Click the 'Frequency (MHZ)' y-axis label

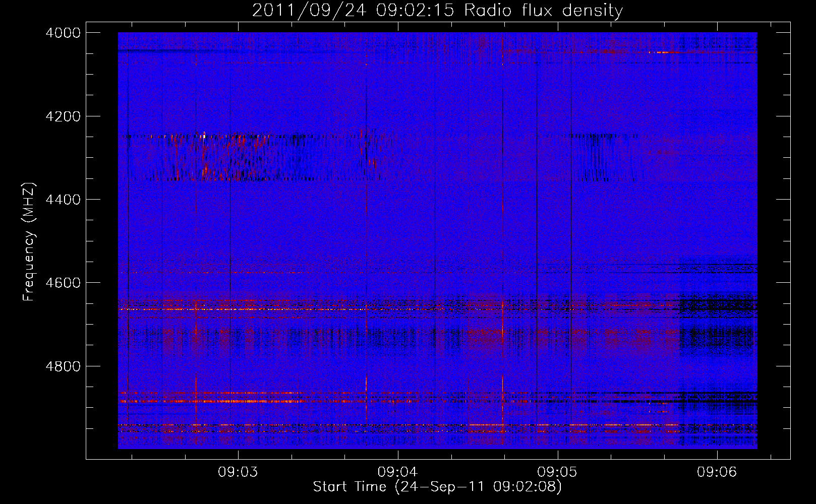click(x=29, y=242)
